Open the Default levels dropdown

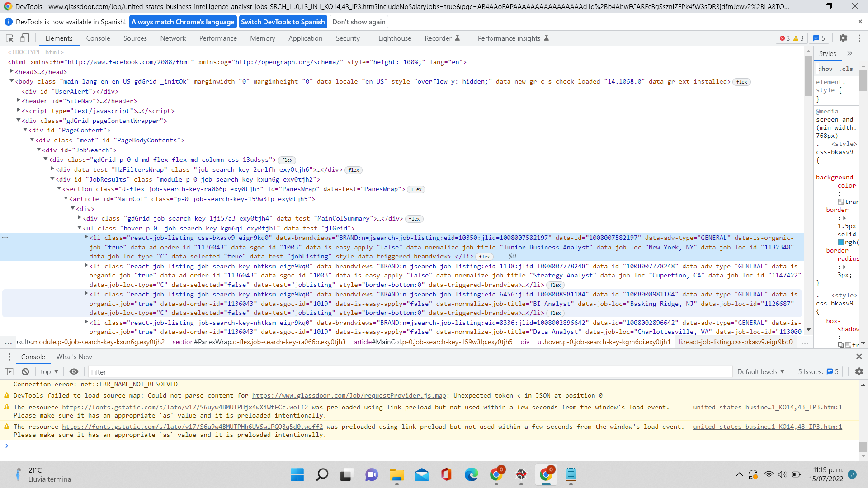coord(760,372)
